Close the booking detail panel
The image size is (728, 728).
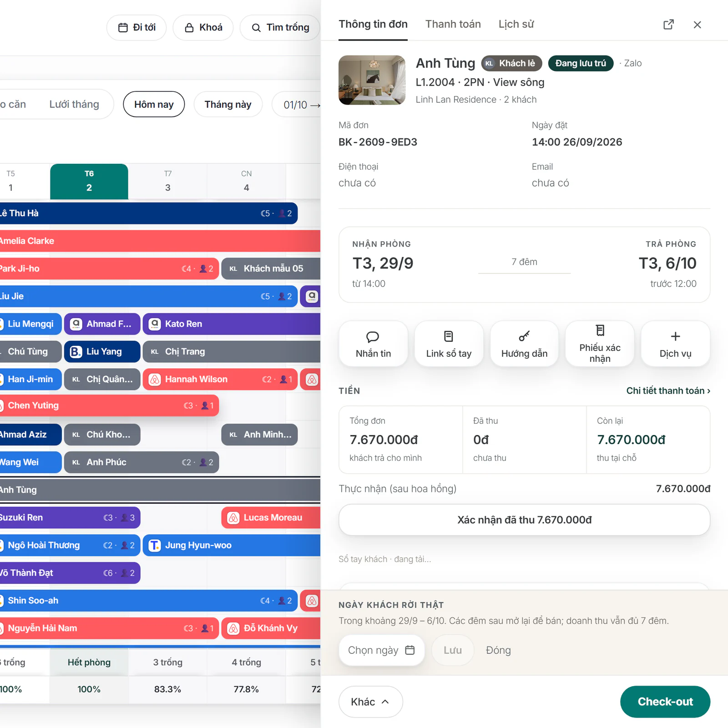[x=697, y=25]
